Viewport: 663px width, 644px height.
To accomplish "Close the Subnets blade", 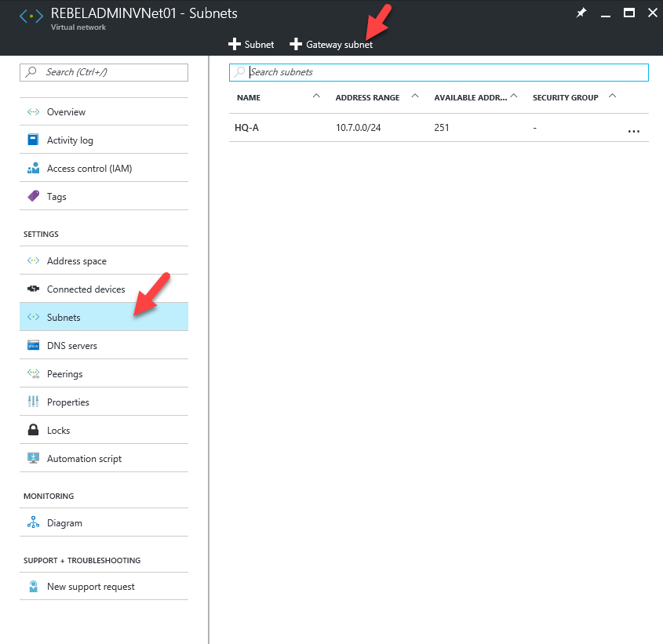I will pyautogui.click(x=653, y=13).
